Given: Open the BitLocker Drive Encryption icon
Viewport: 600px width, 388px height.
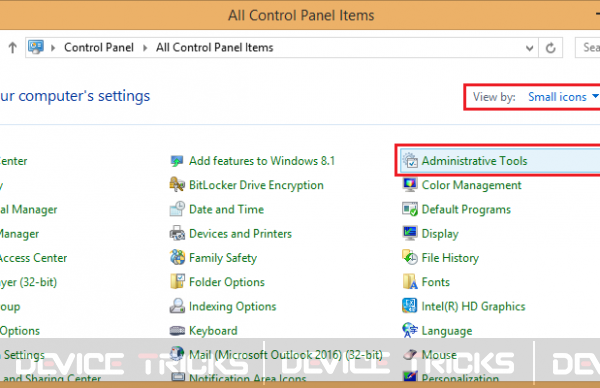Looking at the screenshot, I should 177,185.
